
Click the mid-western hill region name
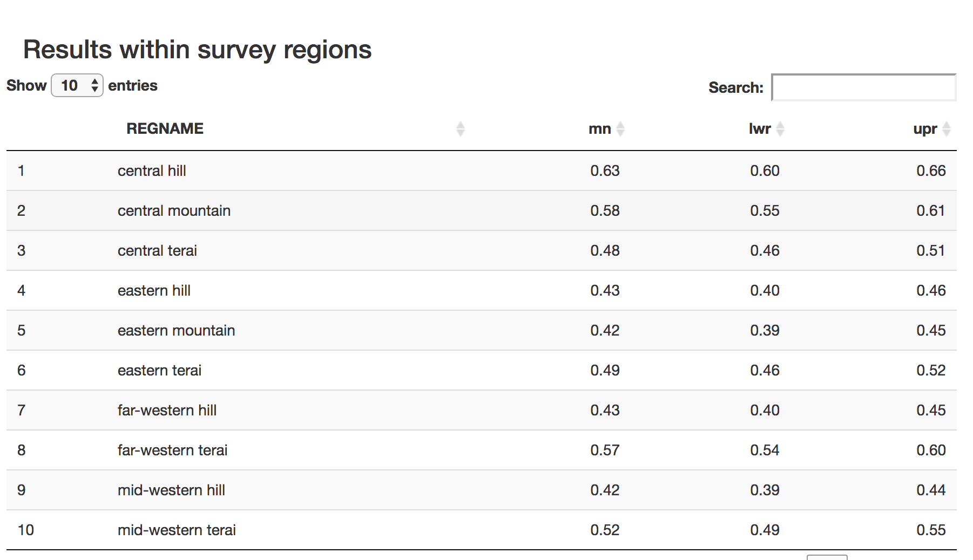(171, 490)
